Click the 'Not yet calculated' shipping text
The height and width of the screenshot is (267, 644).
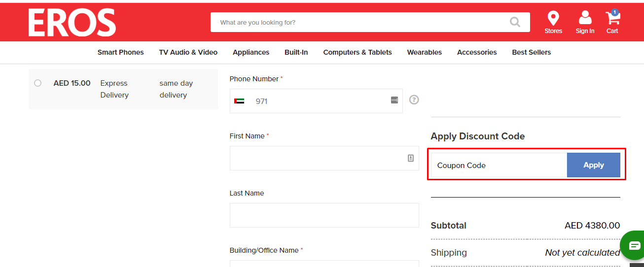(582, 253)
